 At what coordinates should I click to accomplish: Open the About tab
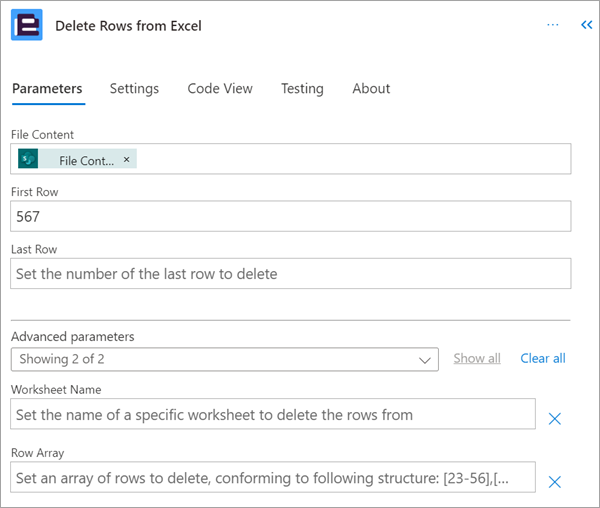(371, 89)
